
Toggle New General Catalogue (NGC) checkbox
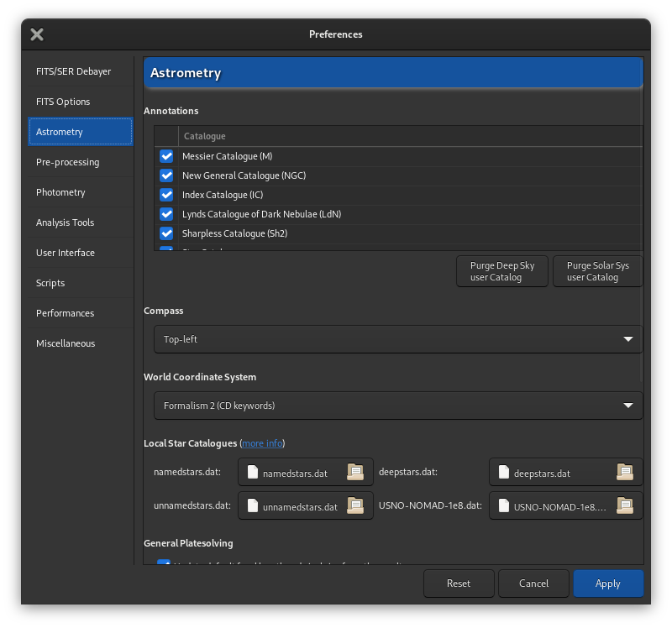point(166,175)
